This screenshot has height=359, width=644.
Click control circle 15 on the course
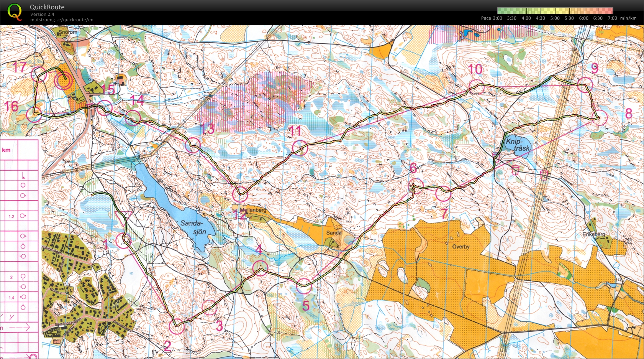coord(104,108)
